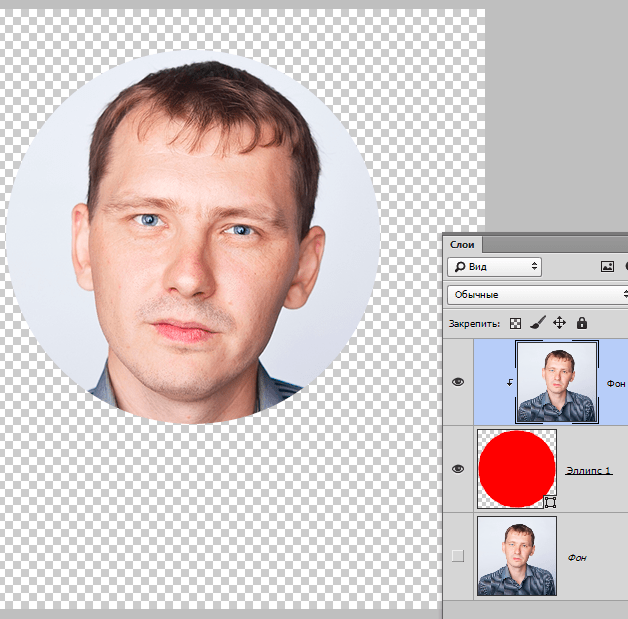The width and height of the screenshot is (628, 619).
Task: Select the top clipped portrait layer thumbnail
Action: (x=557, y=382)
